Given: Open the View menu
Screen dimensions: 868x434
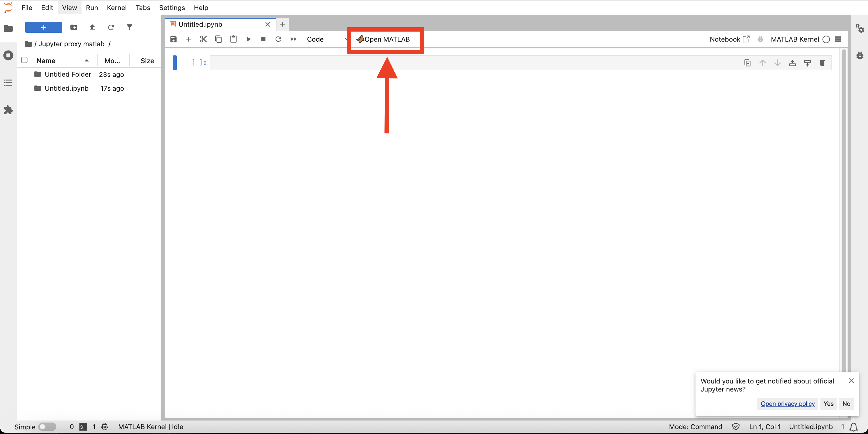Looking at the screenshot, I should [x=69, y=7].
